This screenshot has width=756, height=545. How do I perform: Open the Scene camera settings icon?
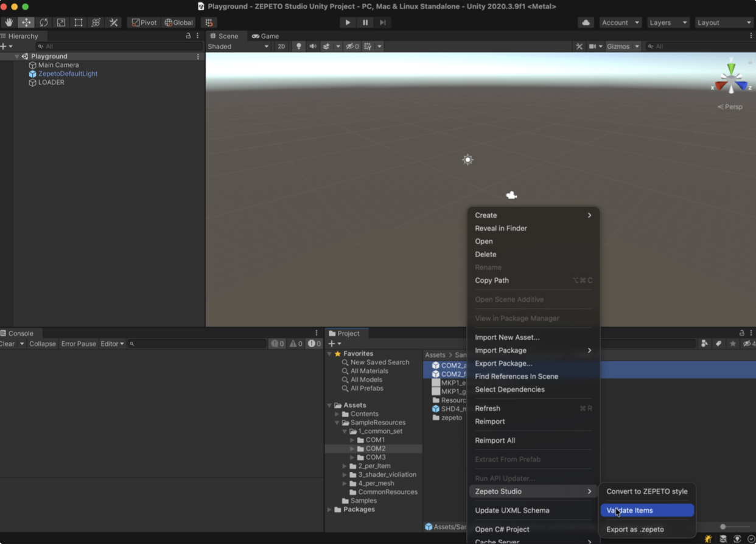[x=592, y=46]
